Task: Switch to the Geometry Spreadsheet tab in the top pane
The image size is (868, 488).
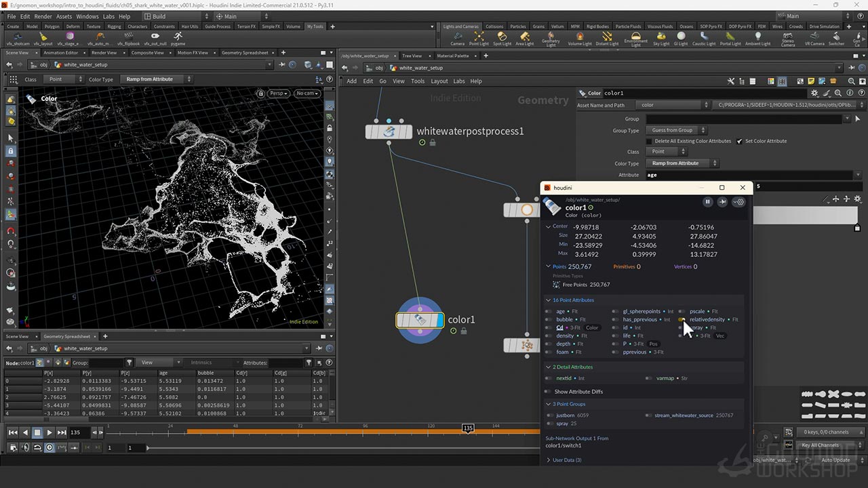Action: [244, 53]
